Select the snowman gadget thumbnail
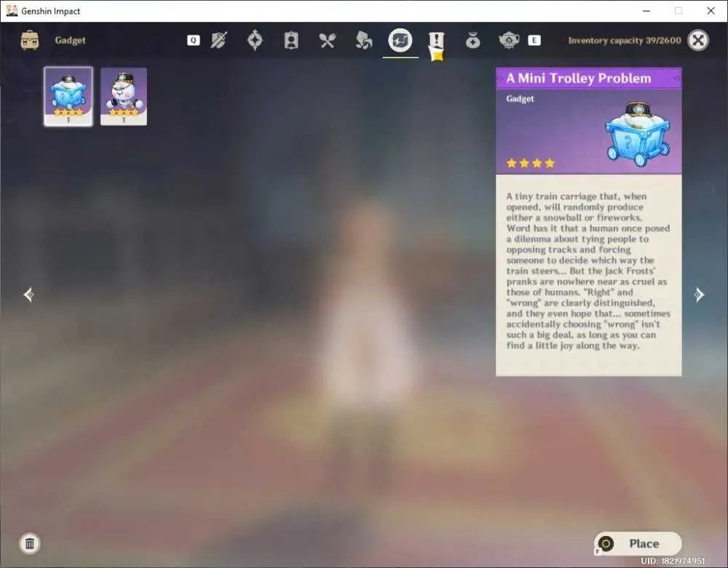Viewport: 728px width, 568px height. (124, 96)
